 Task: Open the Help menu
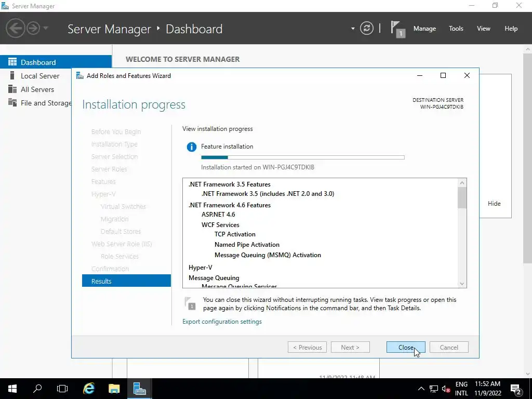(x=511, y=29)
